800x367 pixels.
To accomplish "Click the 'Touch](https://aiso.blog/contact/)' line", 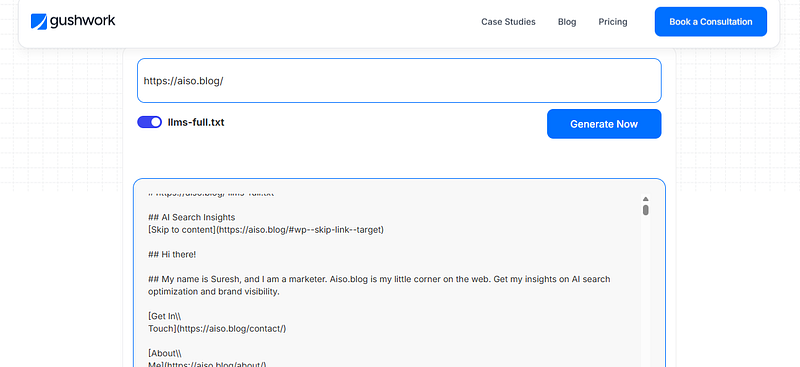I will pyautogui.click(x=217, y=328).
